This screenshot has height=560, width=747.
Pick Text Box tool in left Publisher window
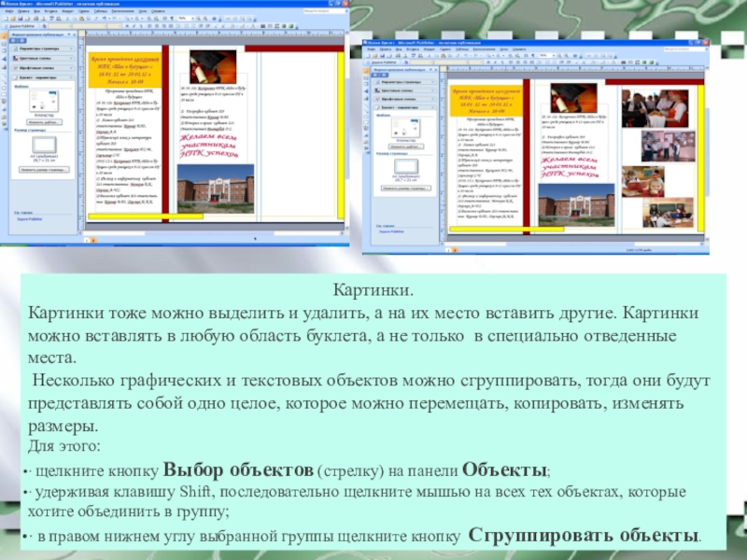[x=5, y=44]
